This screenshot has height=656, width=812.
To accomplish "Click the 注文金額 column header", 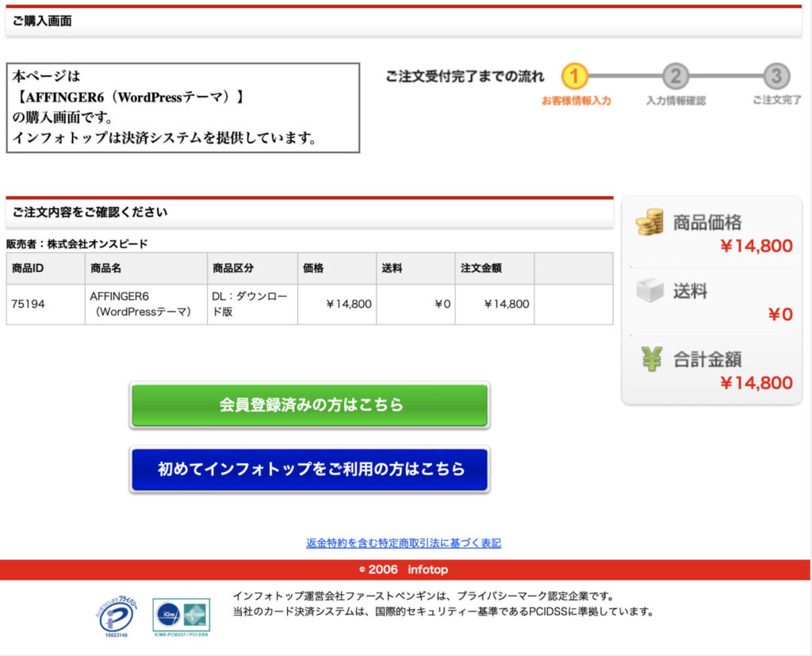I will point(495,268).
